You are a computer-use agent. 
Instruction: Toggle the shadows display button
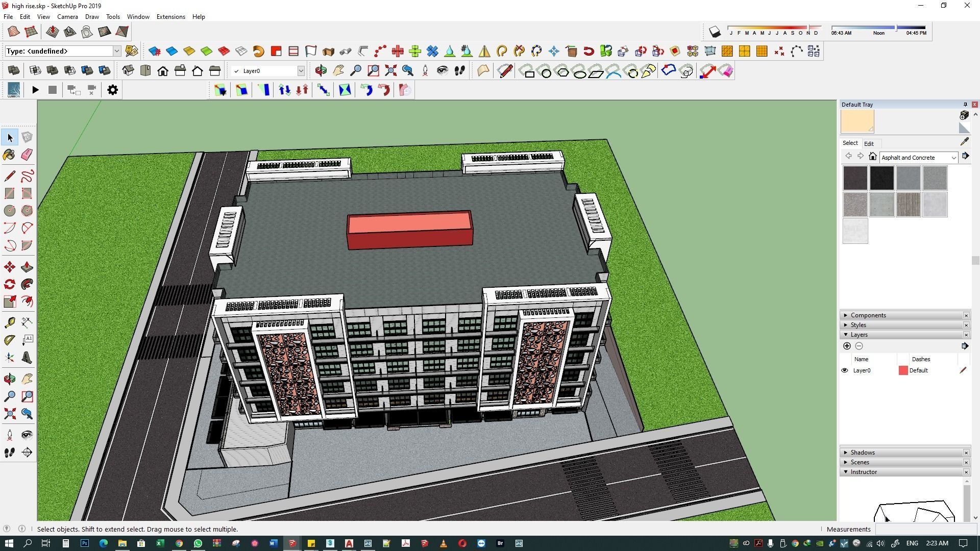[x=715, y=32]
